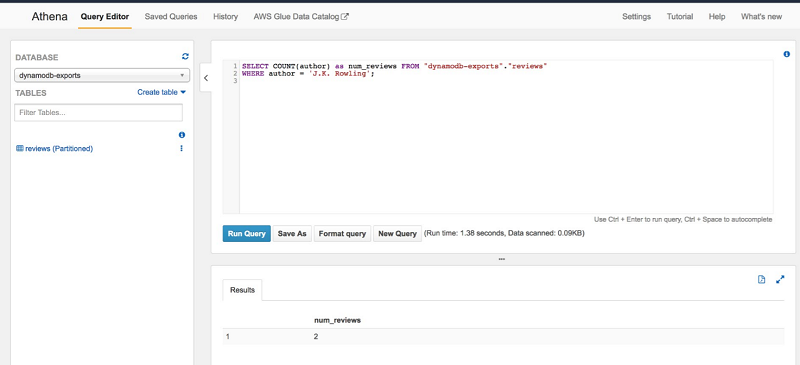Click the reviews table grid icon
800x365 pixels.
pos(20,149)
